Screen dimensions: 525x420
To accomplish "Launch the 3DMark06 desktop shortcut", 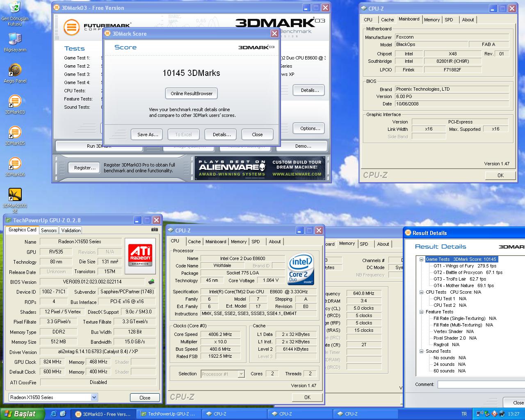I will click(x=15, y=167).
